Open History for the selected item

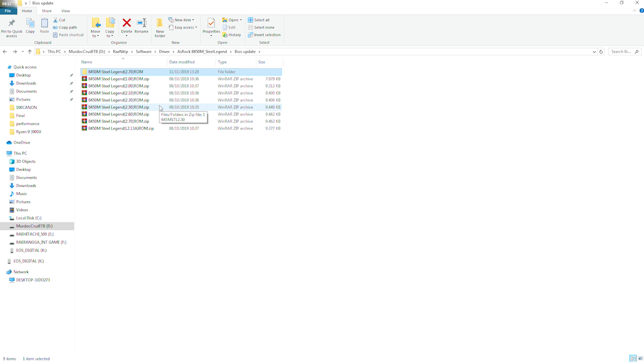click(232, 35)
